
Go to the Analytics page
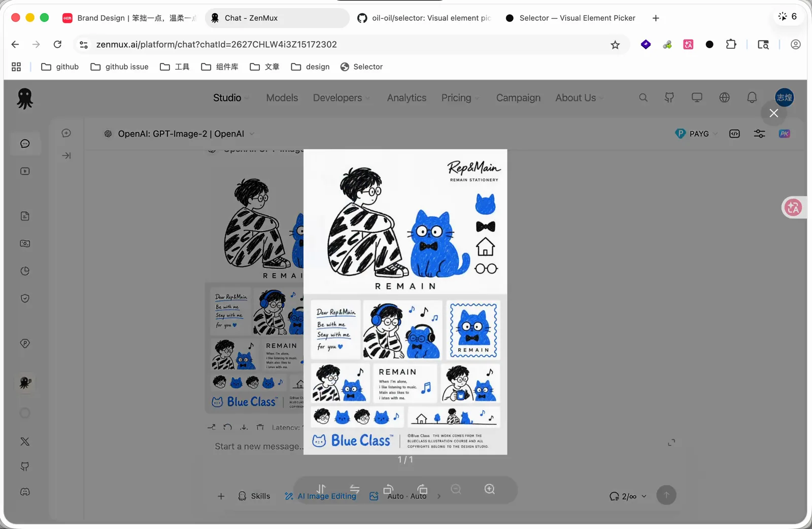(407, 98)
